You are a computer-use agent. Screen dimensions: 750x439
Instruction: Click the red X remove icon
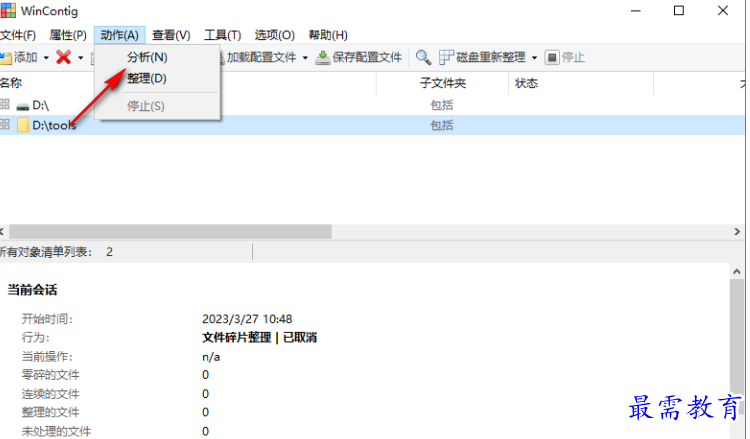point(64,57)
